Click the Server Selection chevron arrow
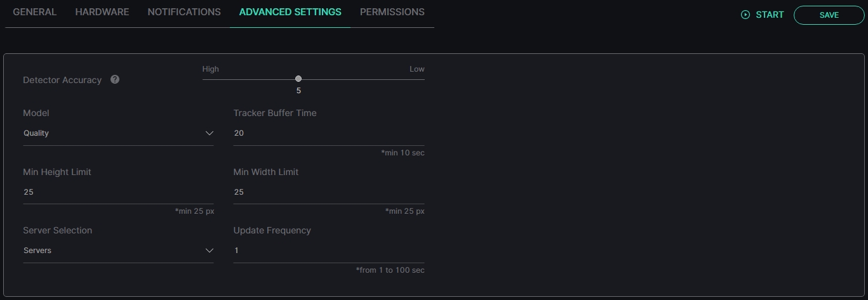Screen dimensions: 868x300 coord(210,251)
